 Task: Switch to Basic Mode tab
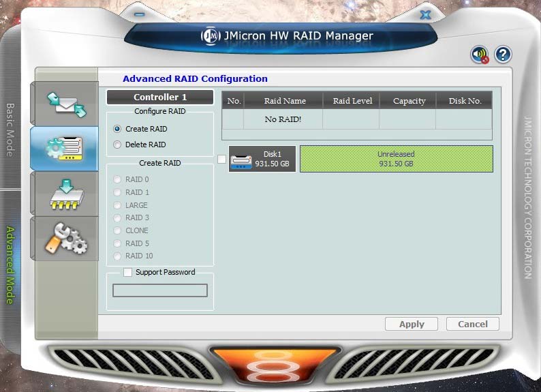10,130
